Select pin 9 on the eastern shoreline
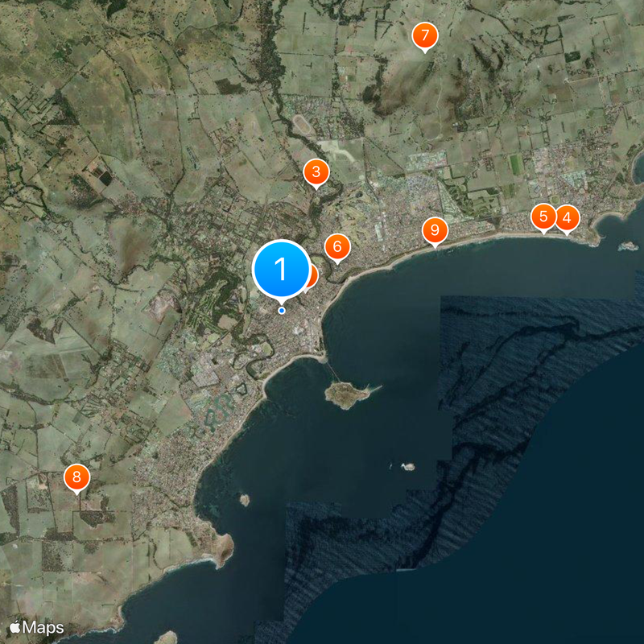 (435, 231)
